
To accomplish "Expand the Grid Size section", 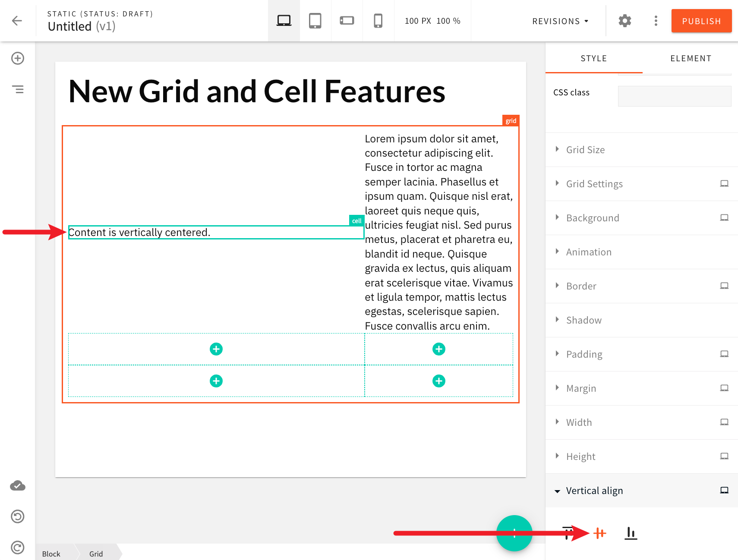I will coord(585,149).
